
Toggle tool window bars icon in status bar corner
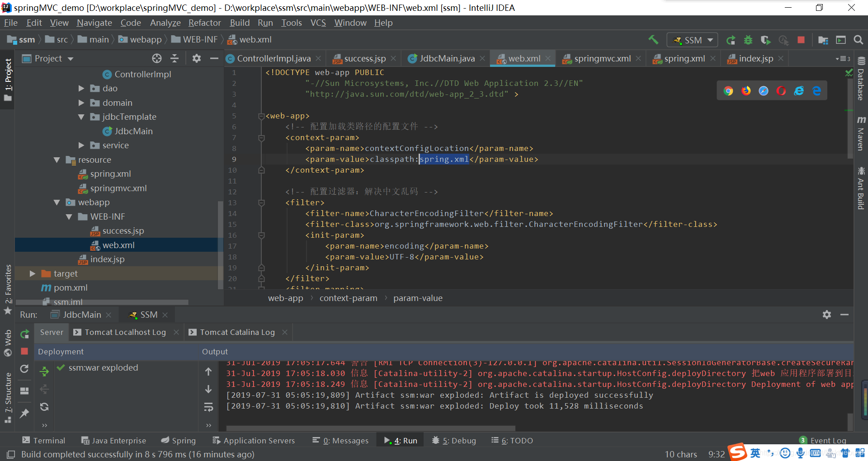(10, 454)
